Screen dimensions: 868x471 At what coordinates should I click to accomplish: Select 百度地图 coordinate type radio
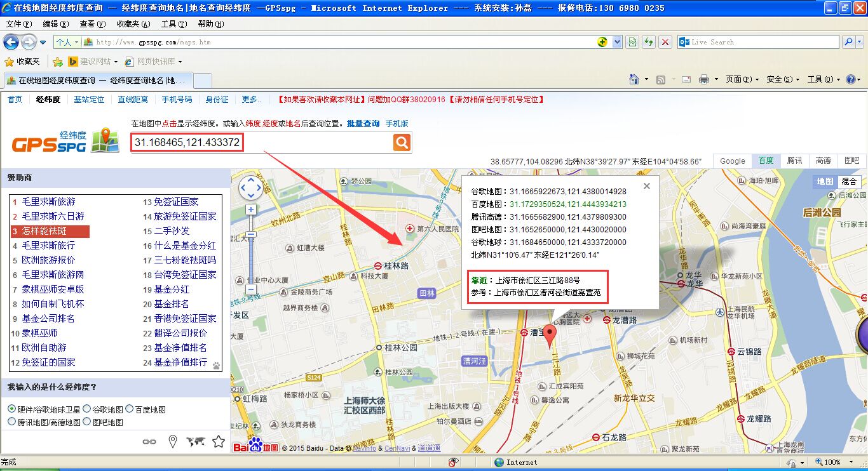(129, 409)
